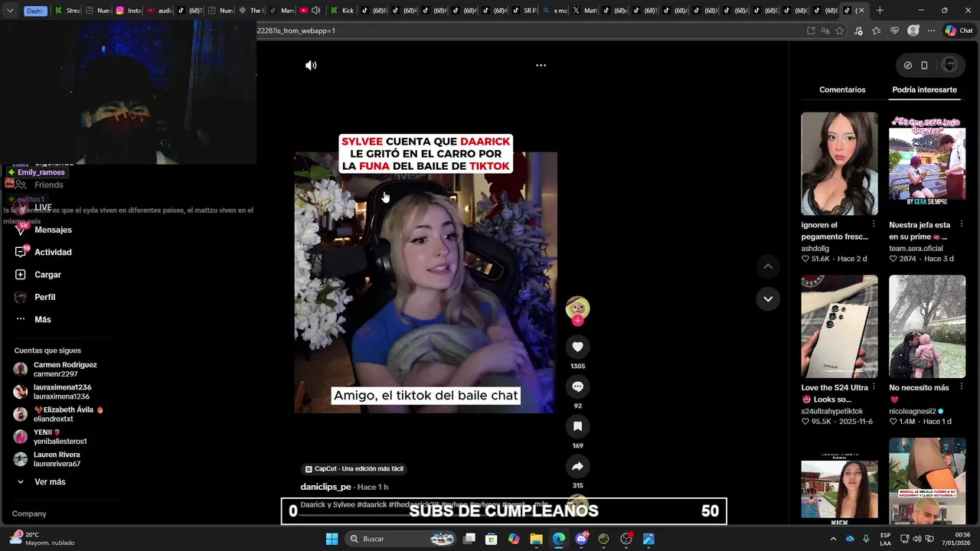Screen dimensions: 980x551
Task: Open options for the ashdollg video card
Action: (874, 224)
